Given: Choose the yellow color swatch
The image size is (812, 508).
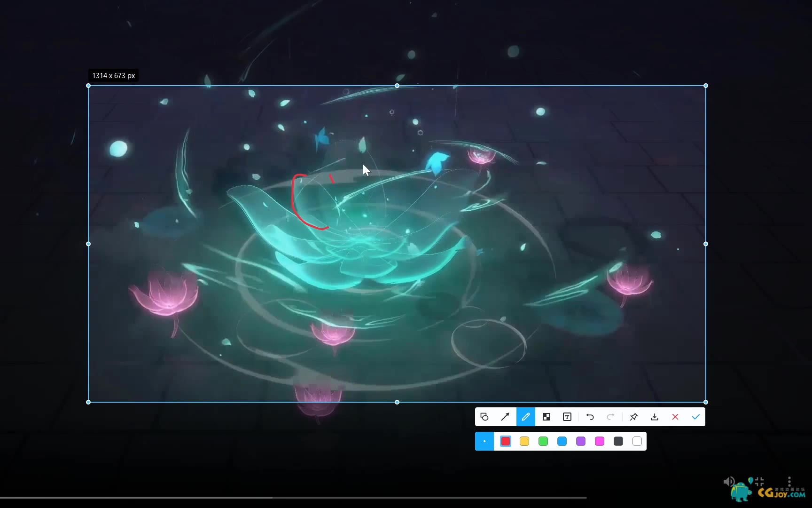Looking at the screenshot, I should pyautogui.click(x=524, y=441).
